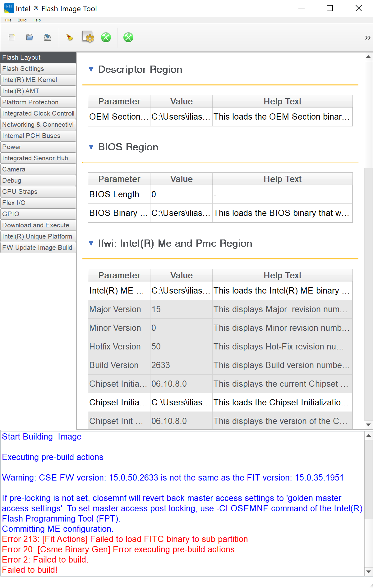373x588 pixels.
Task: Open Networking & Connectivity tab
Action: pyautogui.click(x=38, y=125)
